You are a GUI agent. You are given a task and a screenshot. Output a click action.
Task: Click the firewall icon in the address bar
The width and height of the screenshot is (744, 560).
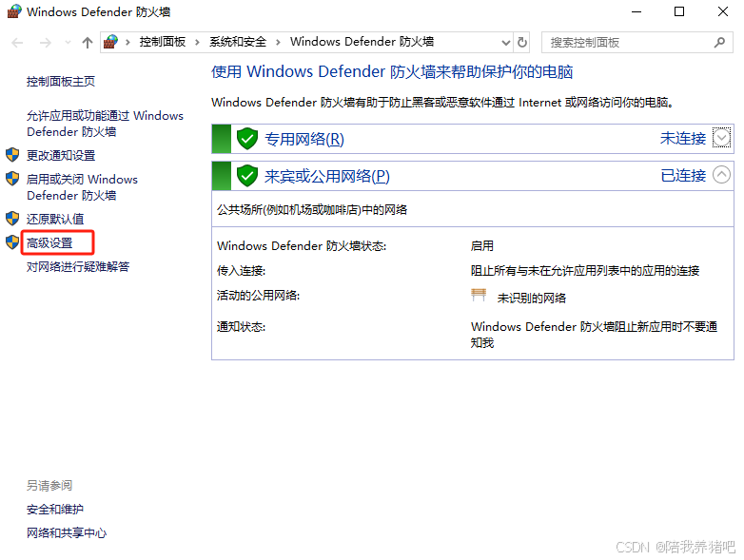pos(110,42)
